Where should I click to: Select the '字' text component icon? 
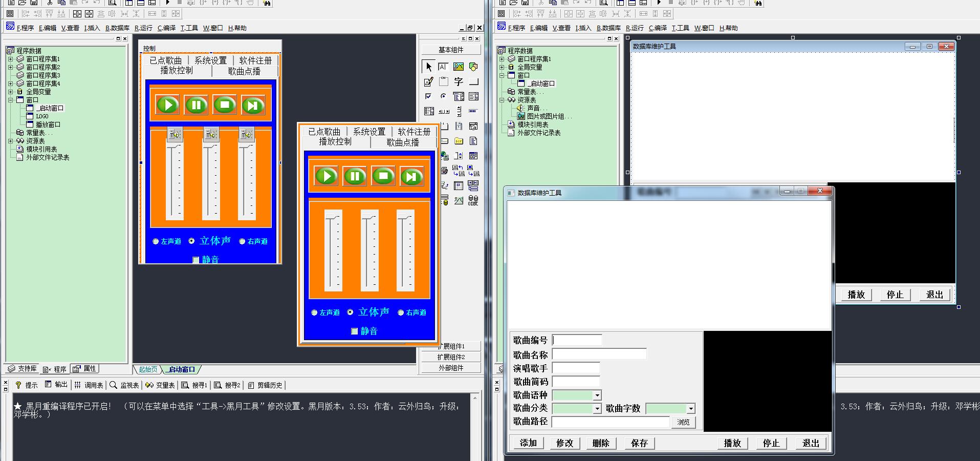(459, 81)
